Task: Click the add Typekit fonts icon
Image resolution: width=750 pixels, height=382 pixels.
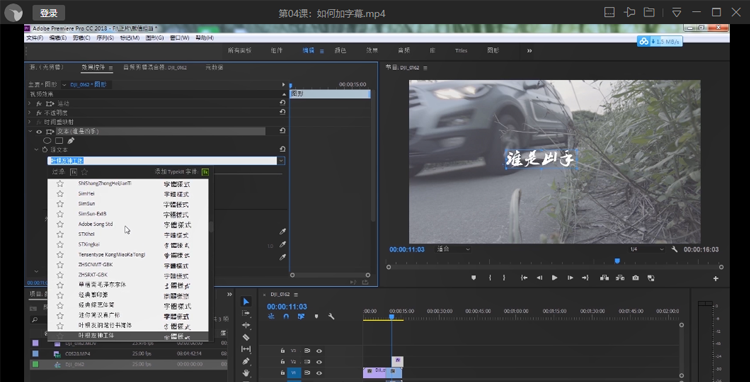Action: coord(205,172)
